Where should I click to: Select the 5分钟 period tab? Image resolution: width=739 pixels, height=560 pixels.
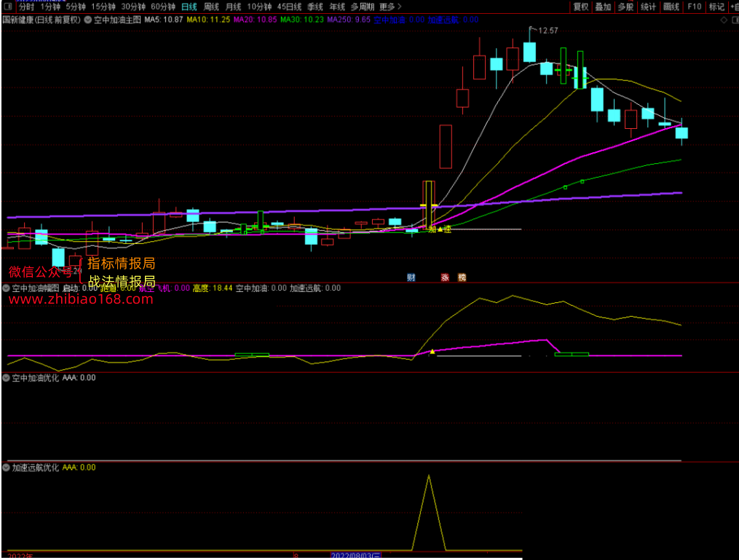76,7
